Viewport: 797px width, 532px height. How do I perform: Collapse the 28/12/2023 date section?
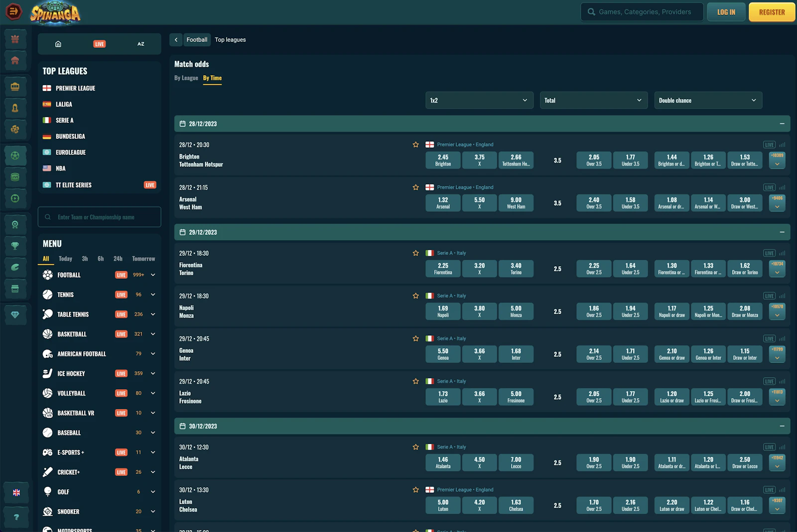(782, 124)
